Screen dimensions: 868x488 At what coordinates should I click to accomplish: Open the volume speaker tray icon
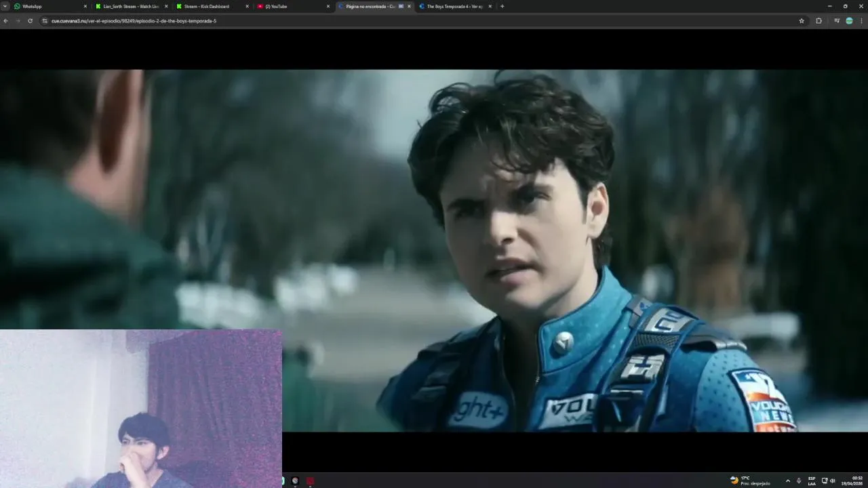(833, 481)
